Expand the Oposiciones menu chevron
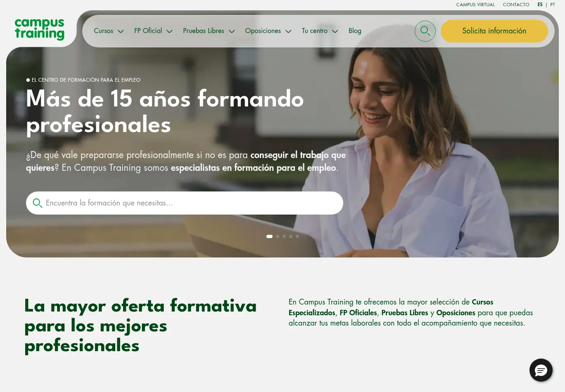The height and width of the screenshot is (392, 565). pos(288,31)
